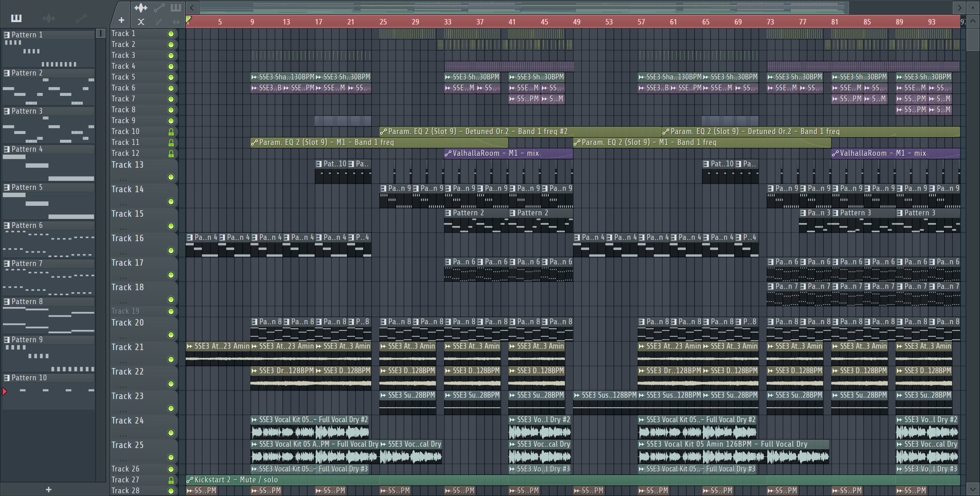Click the piano icon beside Pattern 10
The height and width of the screenshot is (496, 980).
[6, 378]
